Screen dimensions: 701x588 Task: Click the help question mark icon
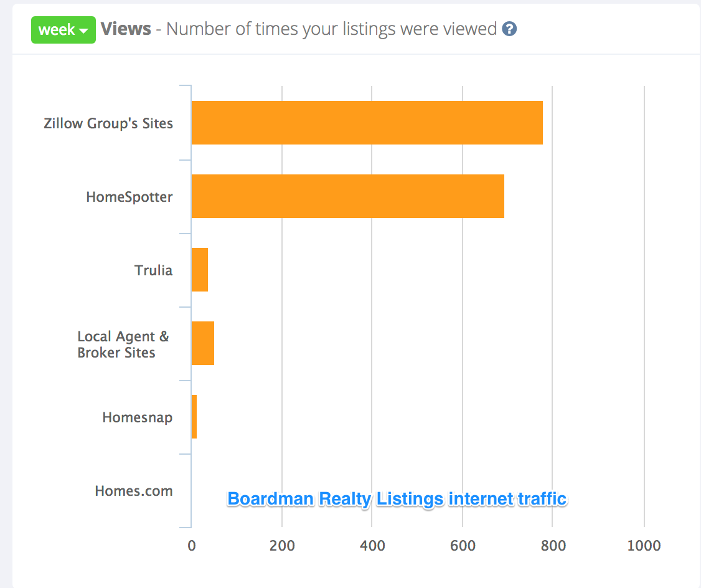(x=509, y=29)
